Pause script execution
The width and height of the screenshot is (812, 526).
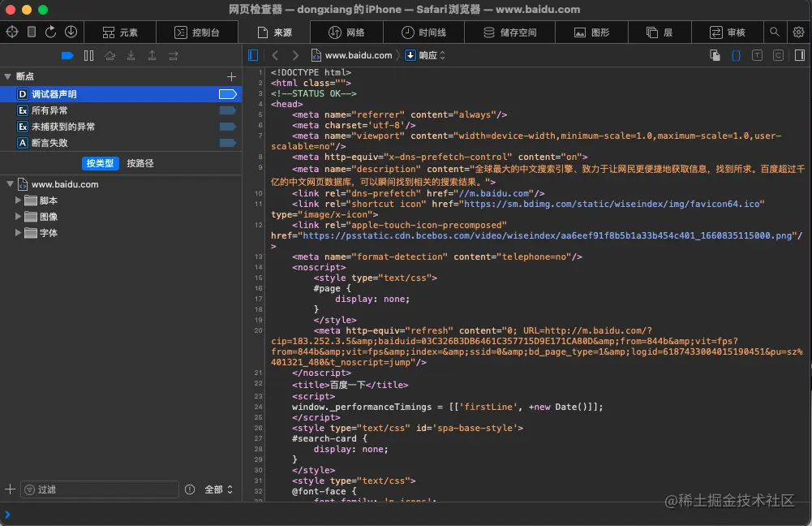89,55
